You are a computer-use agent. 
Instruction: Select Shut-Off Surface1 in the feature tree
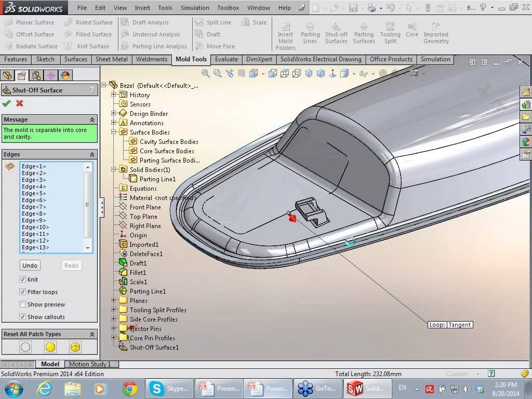pos(154,348)
